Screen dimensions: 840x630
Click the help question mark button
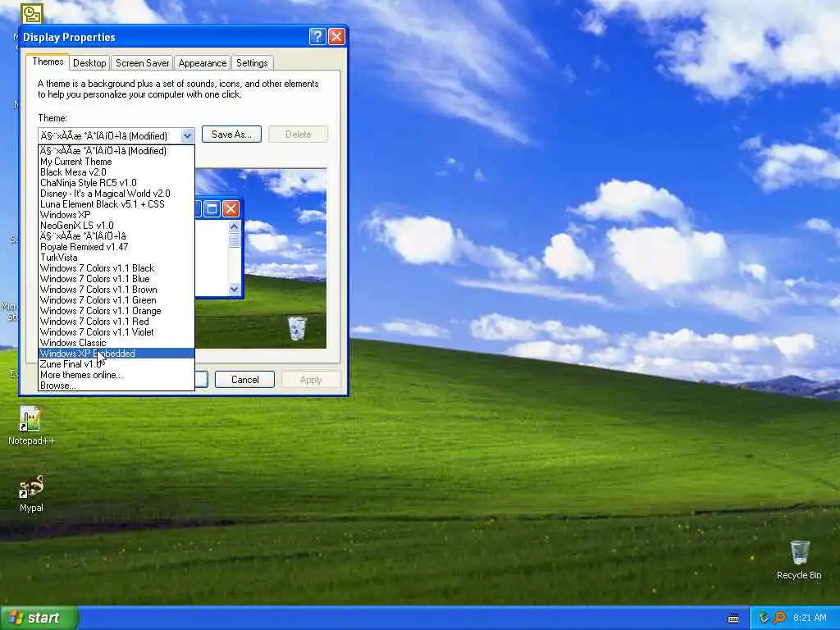317,36
